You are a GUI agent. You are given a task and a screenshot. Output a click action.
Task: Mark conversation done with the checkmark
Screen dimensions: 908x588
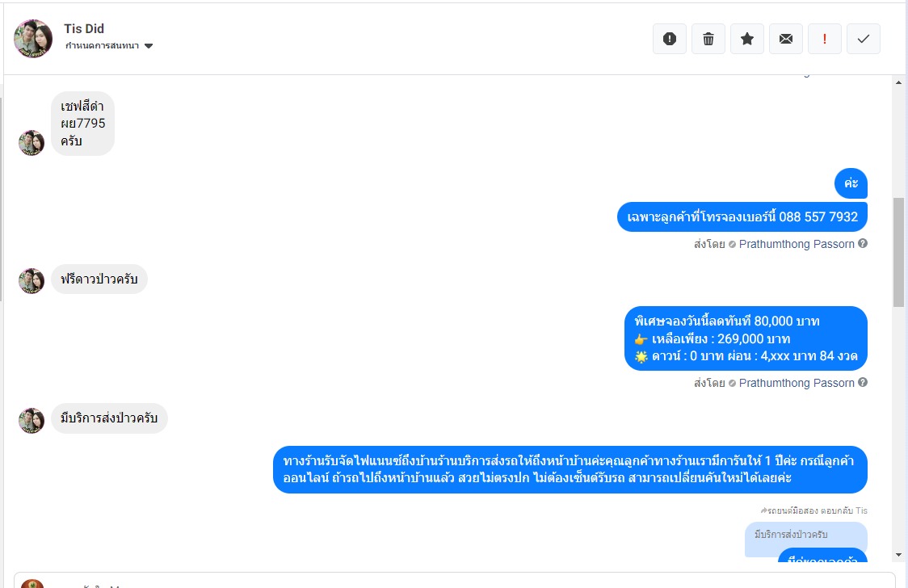(864, 39)
